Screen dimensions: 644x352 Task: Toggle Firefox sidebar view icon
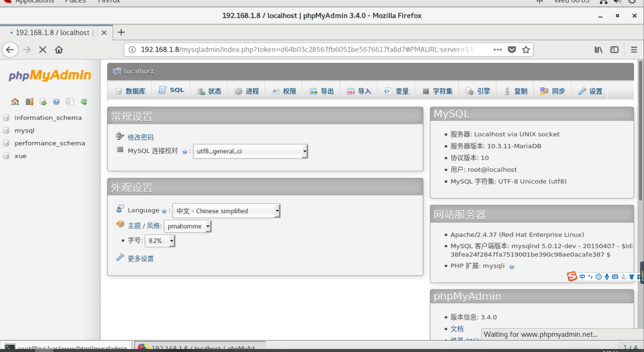point(614,49)
